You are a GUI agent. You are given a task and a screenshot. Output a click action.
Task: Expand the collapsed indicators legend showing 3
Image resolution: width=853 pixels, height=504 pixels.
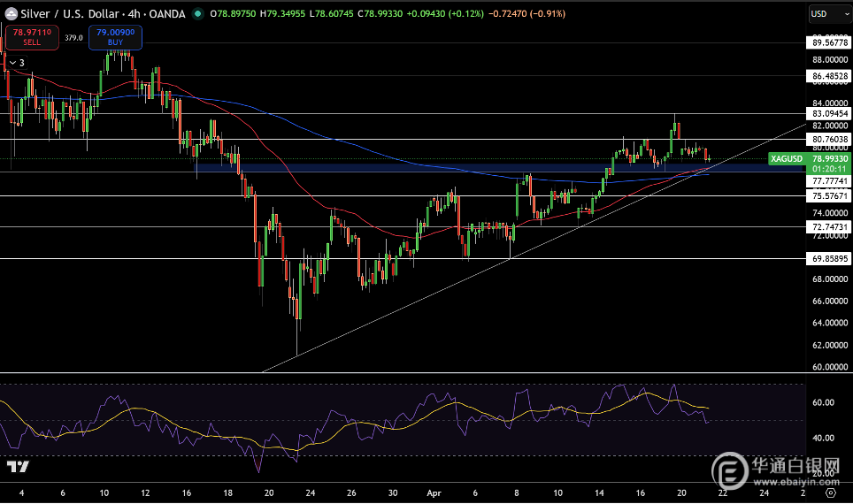click(x=17, y=63)
